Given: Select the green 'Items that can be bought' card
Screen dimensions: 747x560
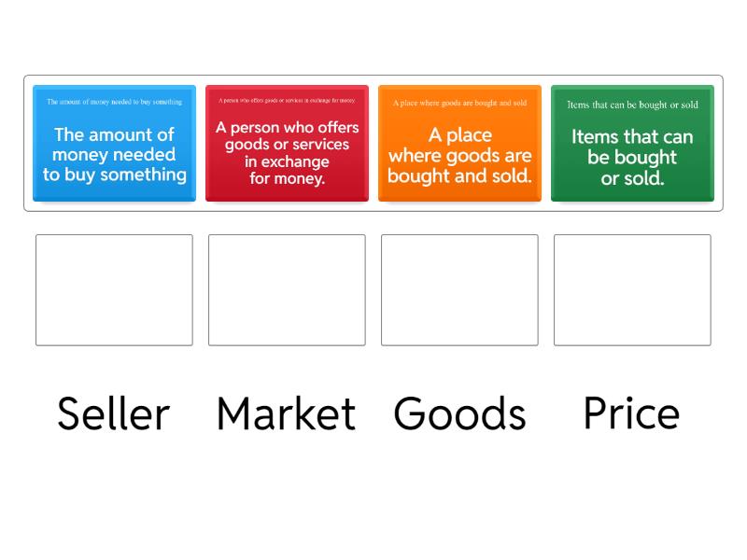Looking at the screenshot, I should (632, 144).
